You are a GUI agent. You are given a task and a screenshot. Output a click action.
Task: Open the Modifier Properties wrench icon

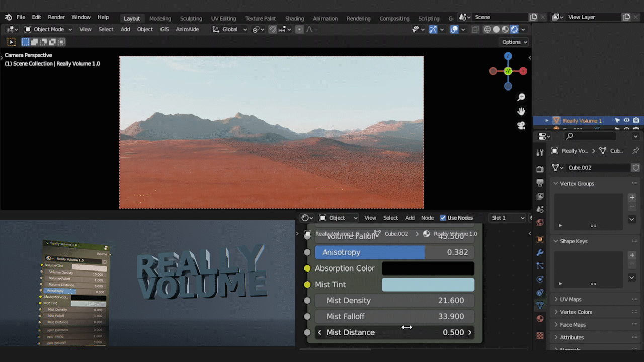pyautogui.click(x=540, y=253)
